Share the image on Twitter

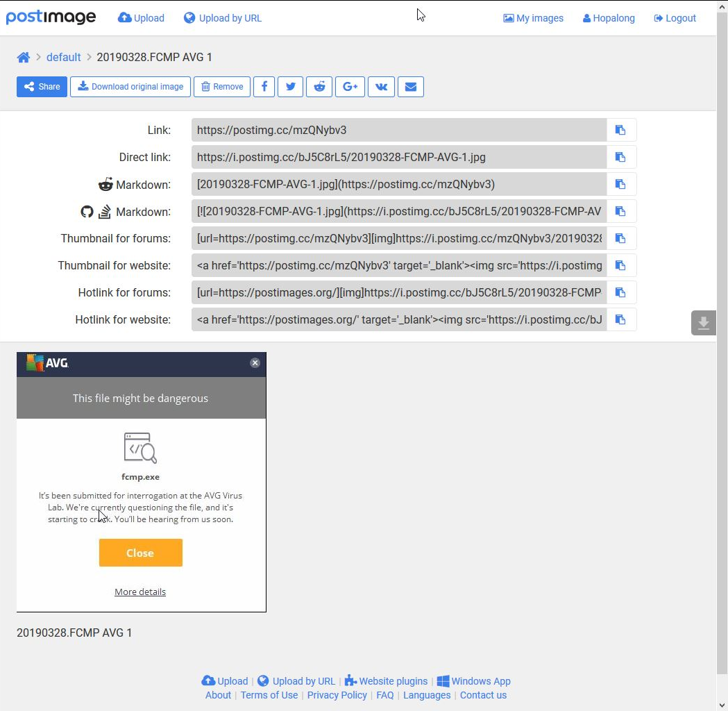pyautogui.click(x=290, y=86)
